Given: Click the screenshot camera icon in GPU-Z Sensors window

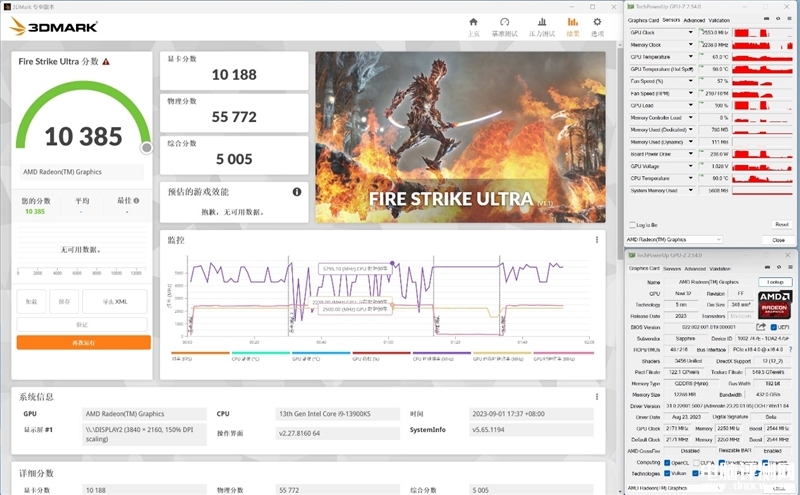Looking at the screenshot, I should point(766,19).
